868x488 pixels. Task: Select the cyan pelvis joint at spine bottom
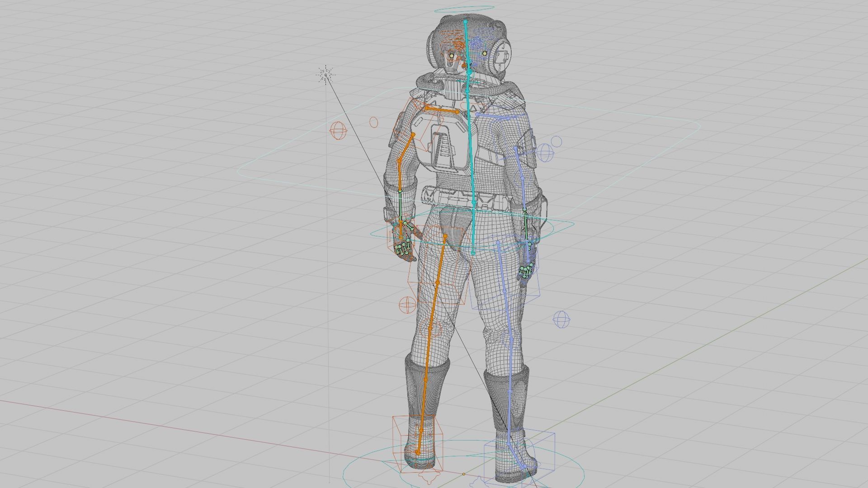point(473,253)
